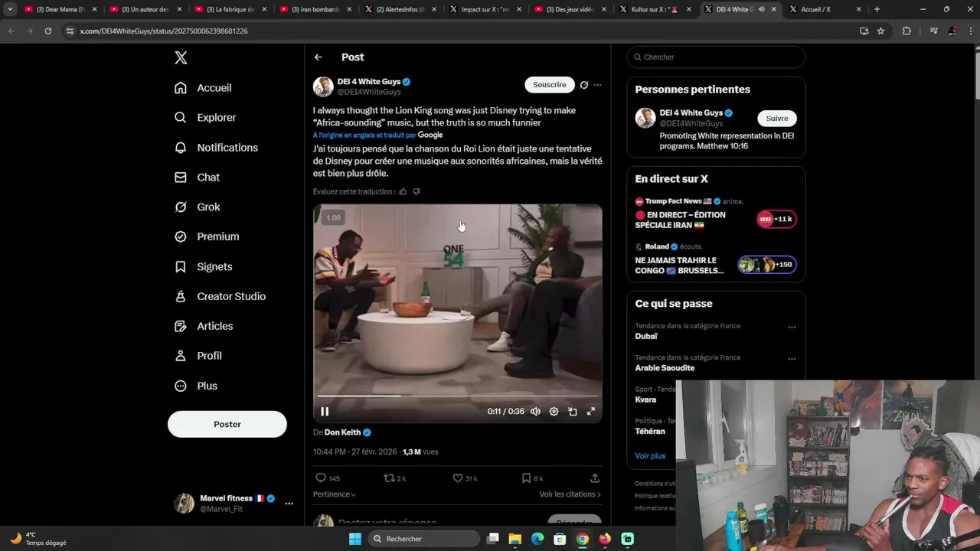Viewport: 980px width, 551px height.
Task: Click the browser address bar
Action: coord(459,31)
